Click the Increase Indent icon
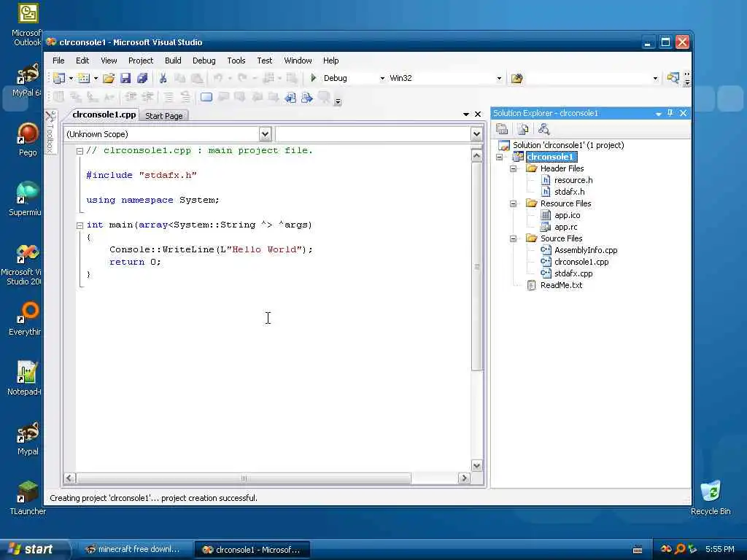The width and height of the screenshot is (747, 560). coord(148,97)
